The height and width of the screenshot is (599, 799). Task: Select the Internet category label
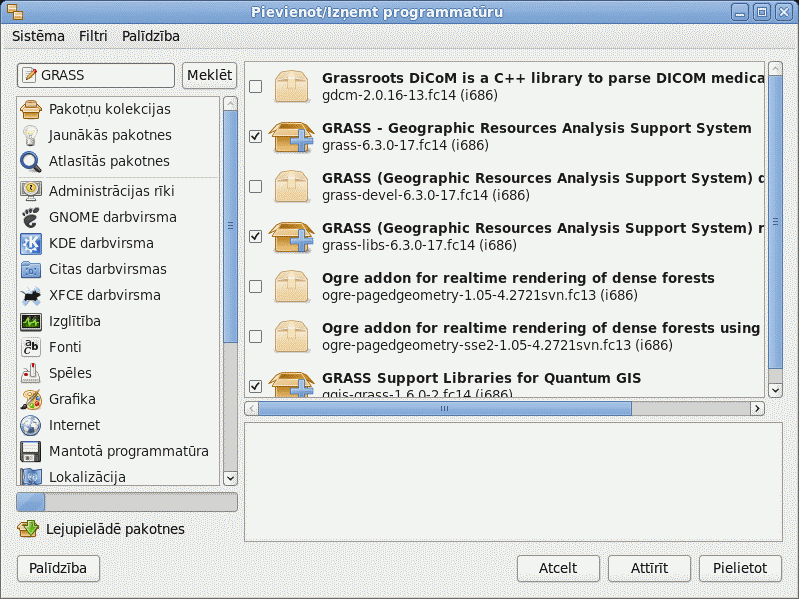pyautogui.click(x=74, y=425)
